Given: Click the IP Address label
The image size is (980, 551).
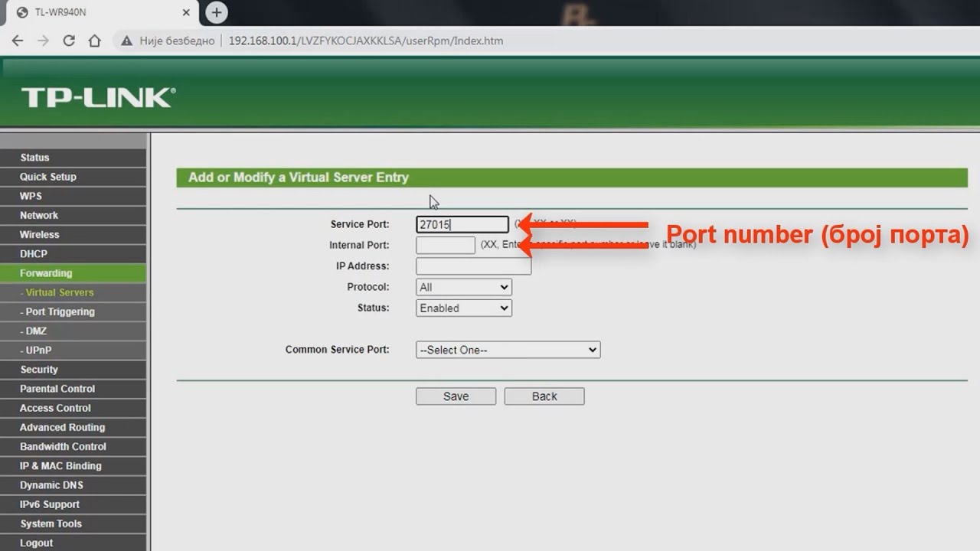Looking at the screenshot, I should [x=363, y=266].
